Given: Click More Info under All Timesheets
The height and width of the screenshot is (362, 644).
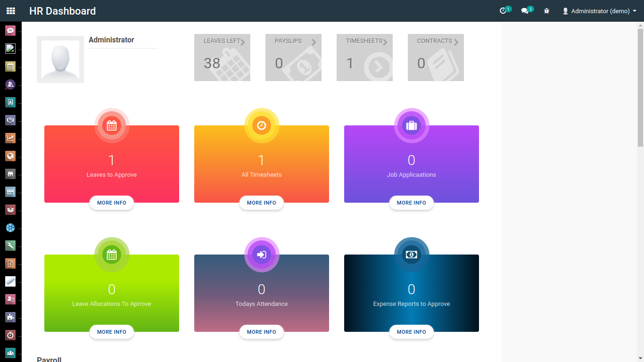Looking at the screenshot, I should click(262, 203).
